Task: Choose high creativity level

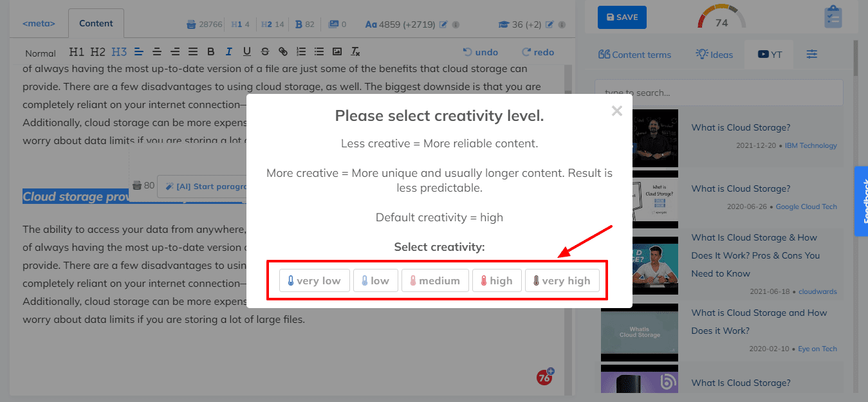Action: pyautogui.click(x=497, y=280)
